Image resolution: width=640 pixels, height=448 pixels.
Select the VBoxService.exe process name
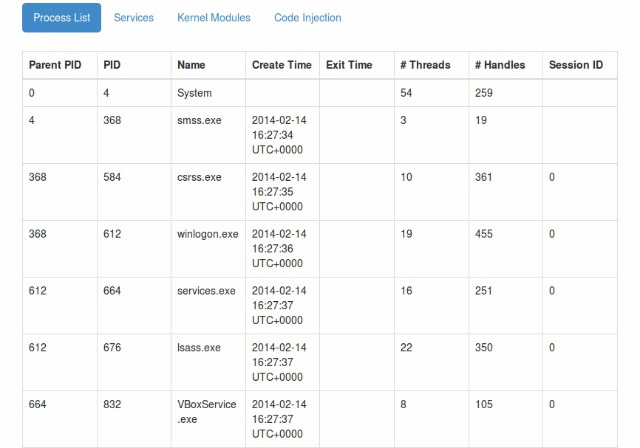207,412
